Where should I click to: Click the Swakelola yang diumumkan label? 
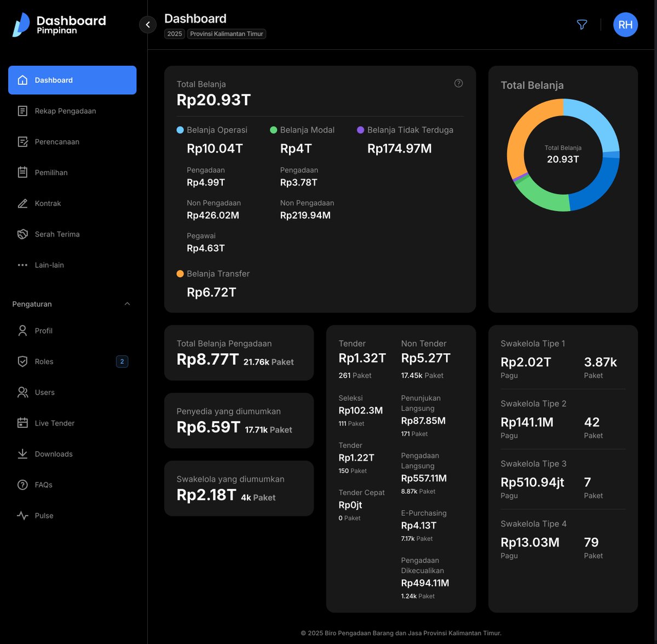tap(230, 479)
